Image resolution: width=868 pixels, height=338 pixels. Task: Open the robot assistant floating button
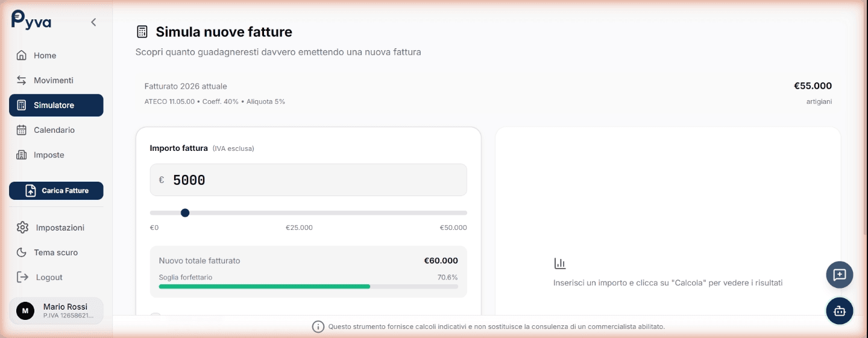839,311
